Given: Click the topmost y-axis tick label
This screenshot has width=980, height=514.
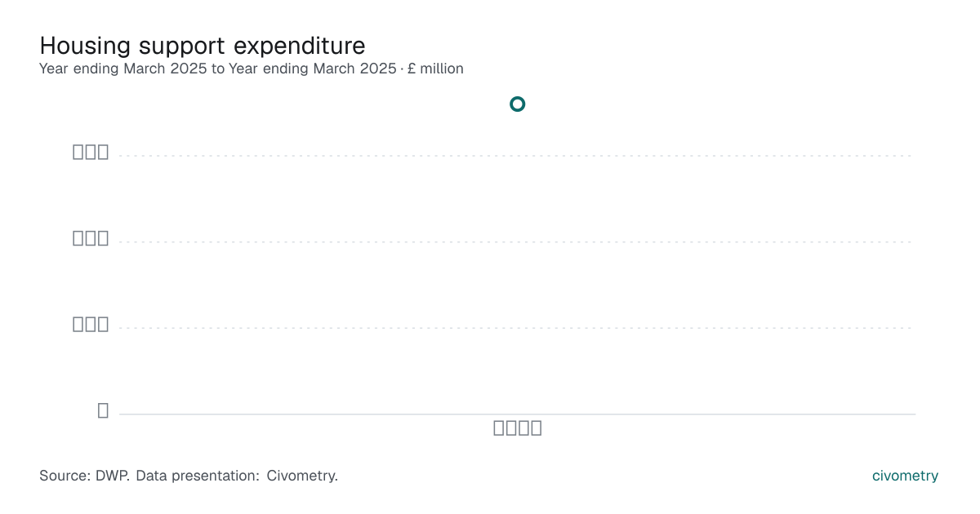Looking at the screenshot, I should coord(91,152).
